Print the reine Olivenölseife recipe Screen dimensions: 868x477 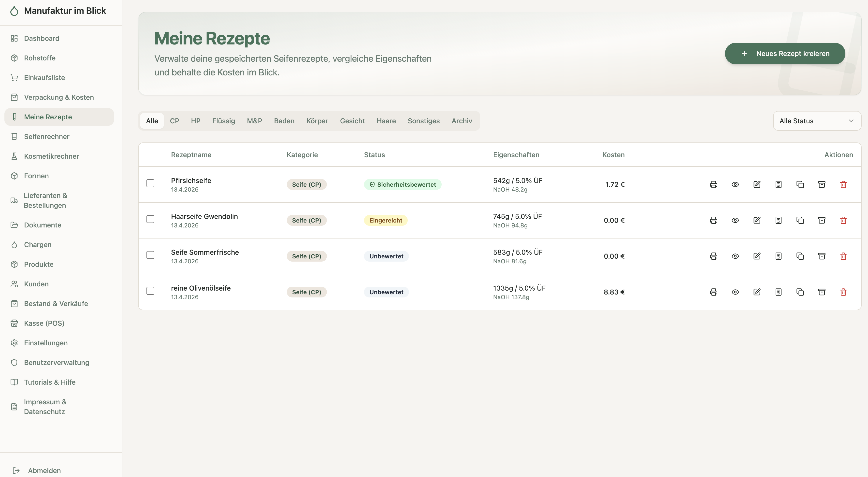713,292
